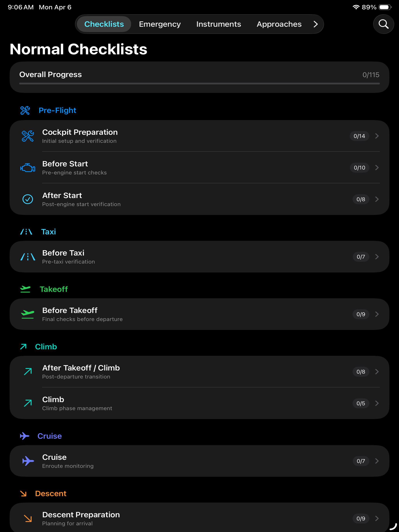Viewport: 399px width, 532px height.
Task: Expand Cockpit Preparation using its chevron
Action: click(x=377, y=136)
